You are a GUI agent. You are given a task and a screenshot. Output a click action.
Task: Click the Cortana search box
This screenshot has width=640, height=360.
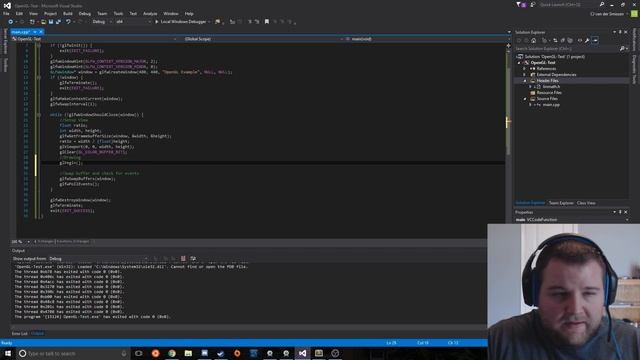73,353
